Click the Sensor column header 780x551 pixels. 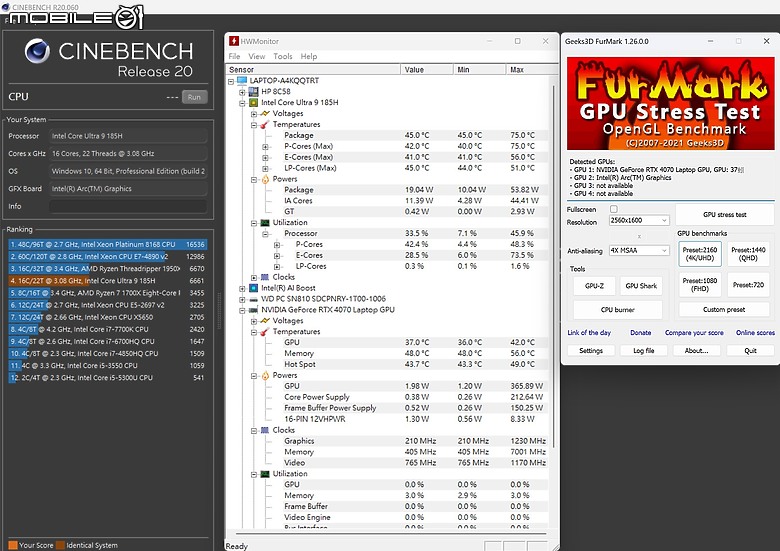point(313,70)
